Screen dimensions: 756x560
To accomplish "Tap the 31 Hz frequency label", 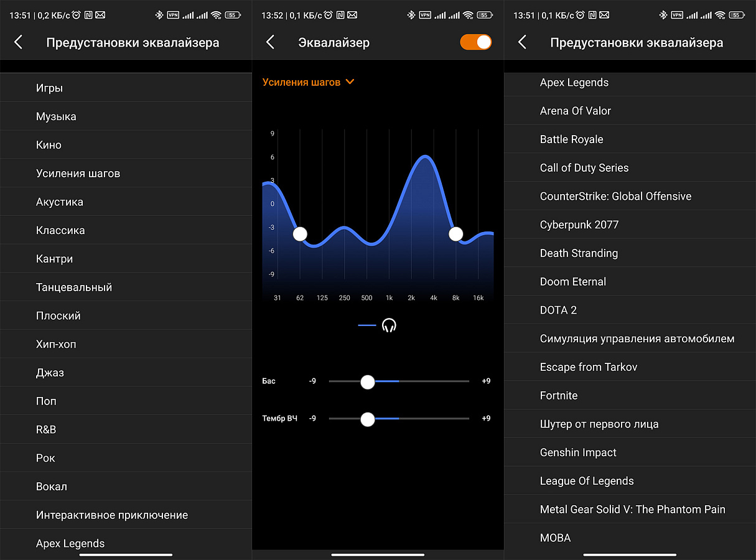I will (x=278, y=298).
